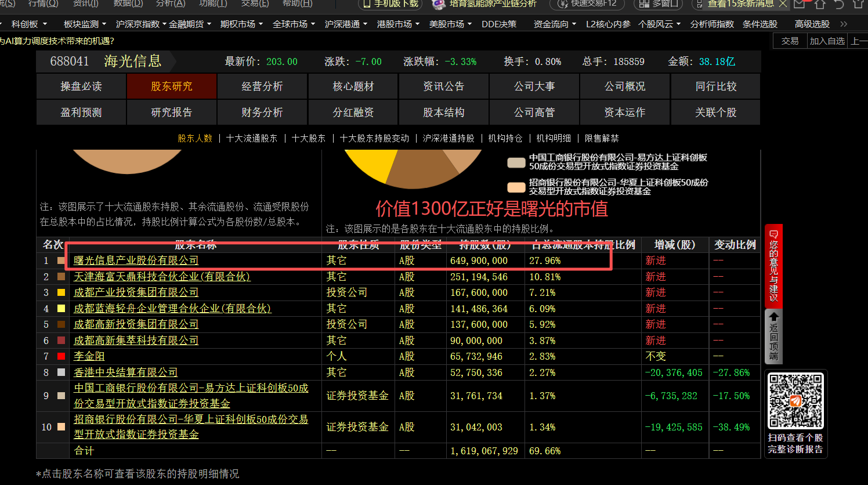
Task: Open shareholder link 李金阳
Action: point(89,357)
